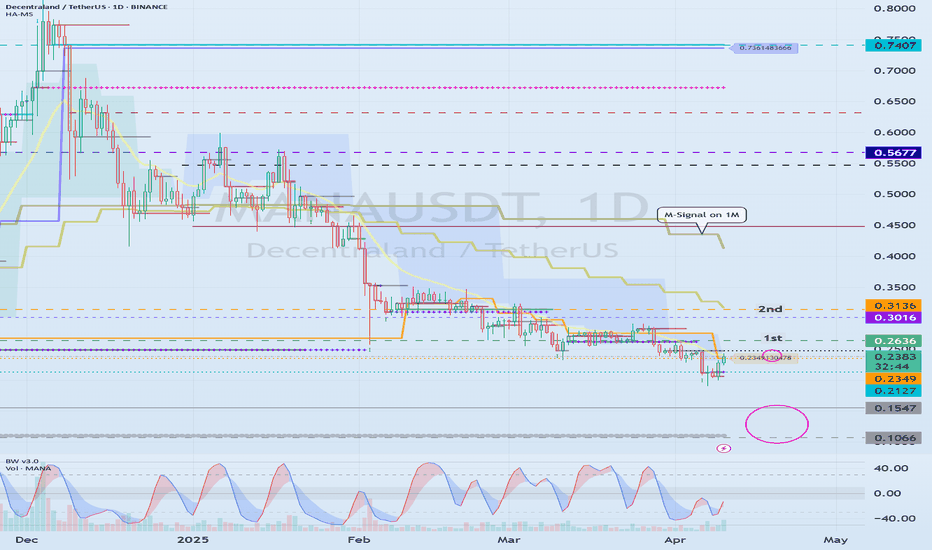Click the 0.2349130478 line value label

coord(765,358)
